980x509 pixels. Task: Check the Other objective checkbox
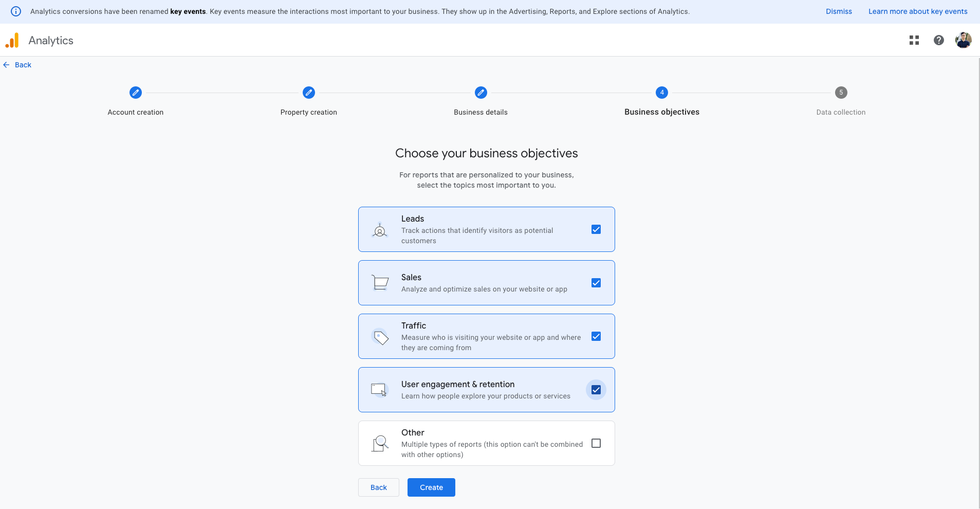point(596,443)
